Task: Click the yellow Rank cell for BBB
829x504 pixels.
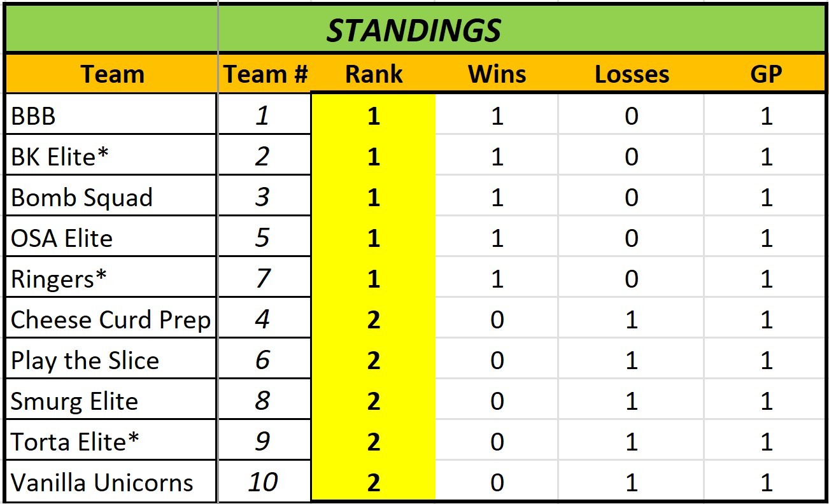Action: (374, 116)
